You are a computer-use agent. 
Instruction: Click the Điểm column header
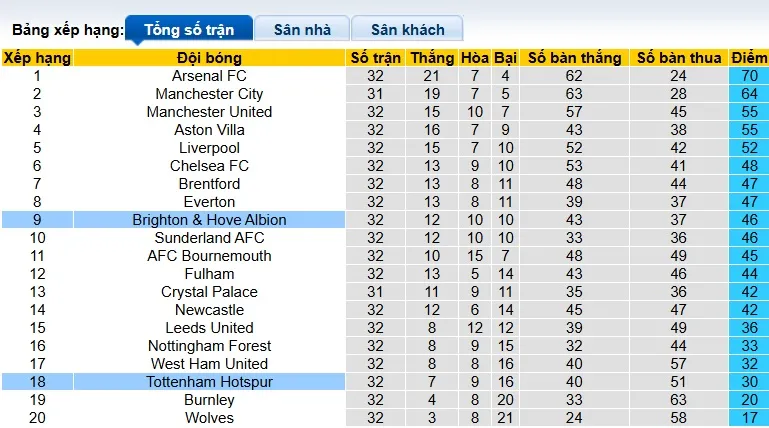(748, 58)
